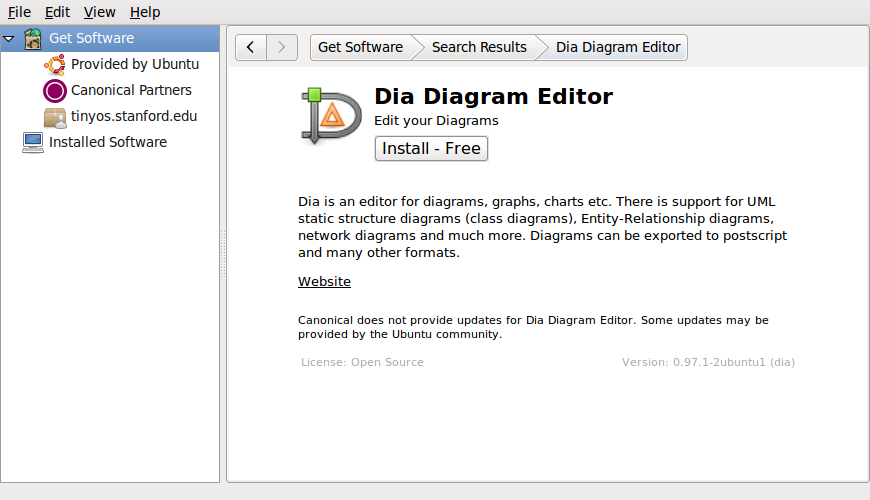Viewport: 870px width, 500px height.
Task: Collapse the Get Software tree triangle
Action: [9, 39]
